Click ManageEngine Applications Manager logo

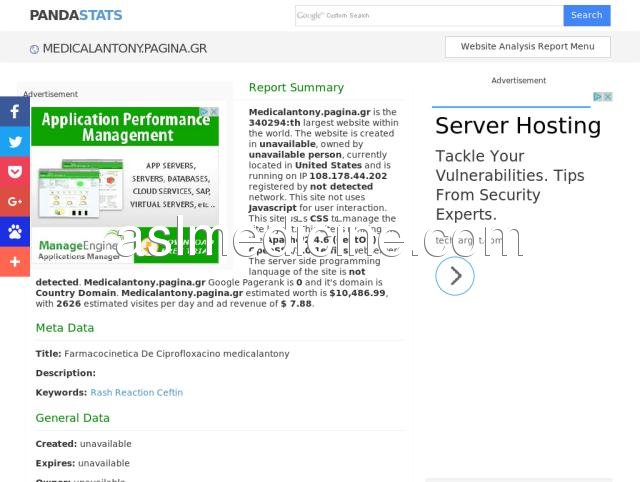tap(79, 250)
